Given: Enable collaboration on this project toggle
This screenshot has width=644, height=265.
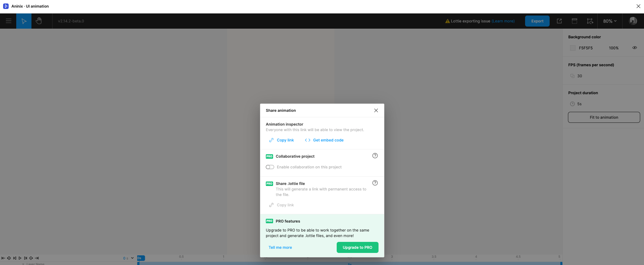Looking at the screenshot, I should [270, 167].
